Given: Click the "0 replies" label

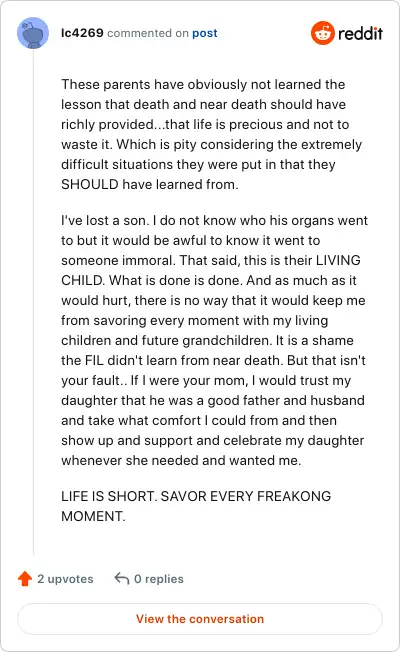Looking at the screenshot, I should click(159, 579).
